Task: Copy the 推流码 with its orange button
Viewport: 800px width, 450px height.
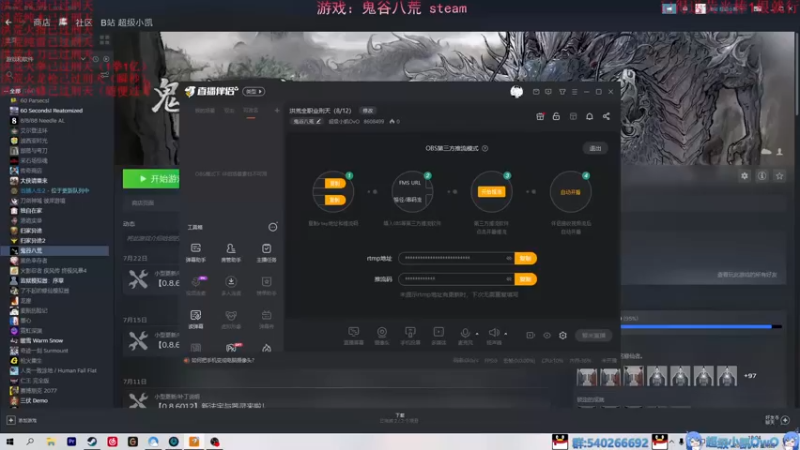Action: [526, 279]
